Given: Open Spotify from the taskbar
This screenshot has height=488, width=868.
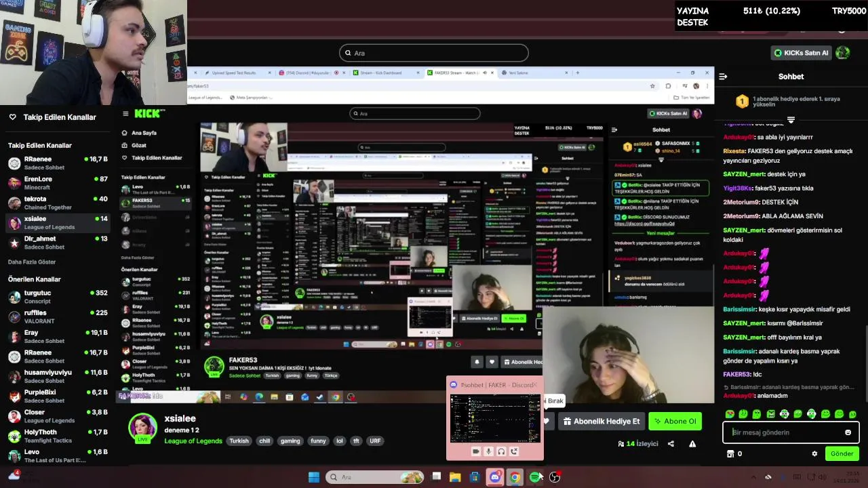Looking at the screenshot, I should [535, 477].
